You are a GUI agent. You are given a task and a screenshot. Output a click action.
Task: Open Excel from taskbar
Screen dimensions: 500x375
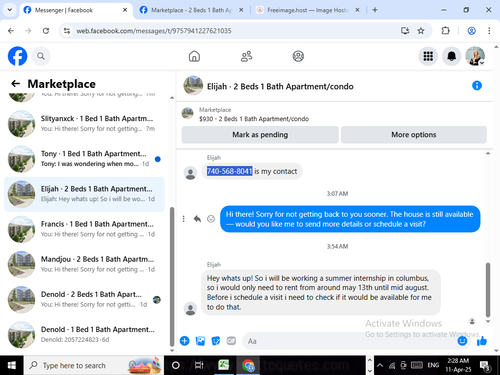224,365
